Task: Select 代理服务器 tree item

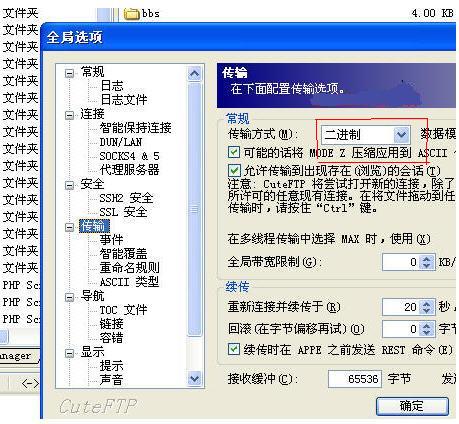Action: (x=129, y=169)
